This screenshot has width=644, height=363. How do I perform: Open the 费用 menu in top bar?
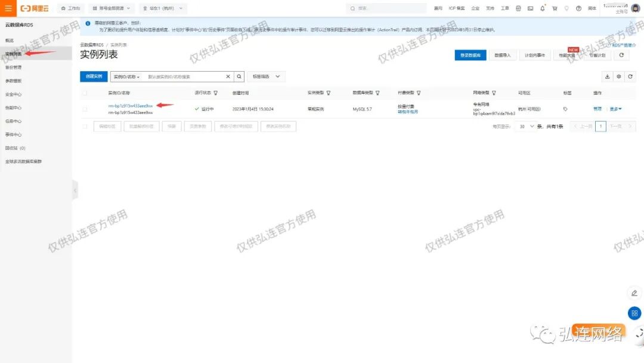coord(438,8)
